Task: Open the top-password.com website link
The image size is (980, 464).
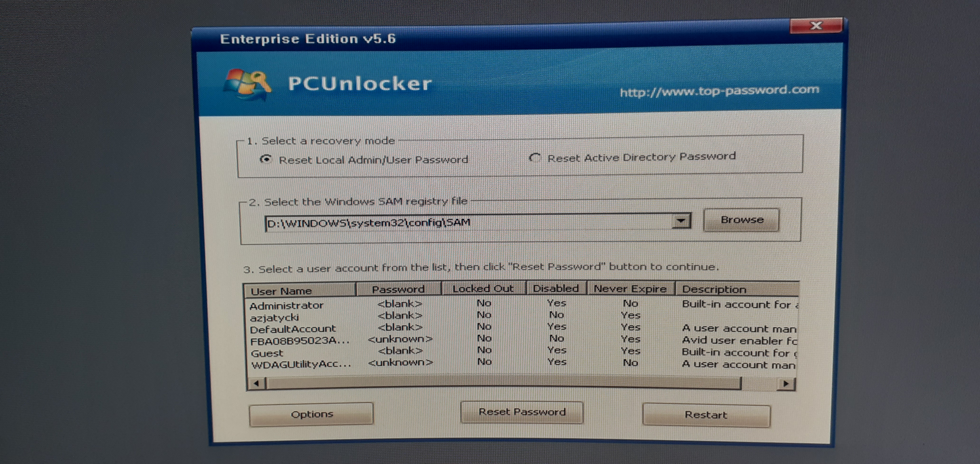Action: pos(719,91)
